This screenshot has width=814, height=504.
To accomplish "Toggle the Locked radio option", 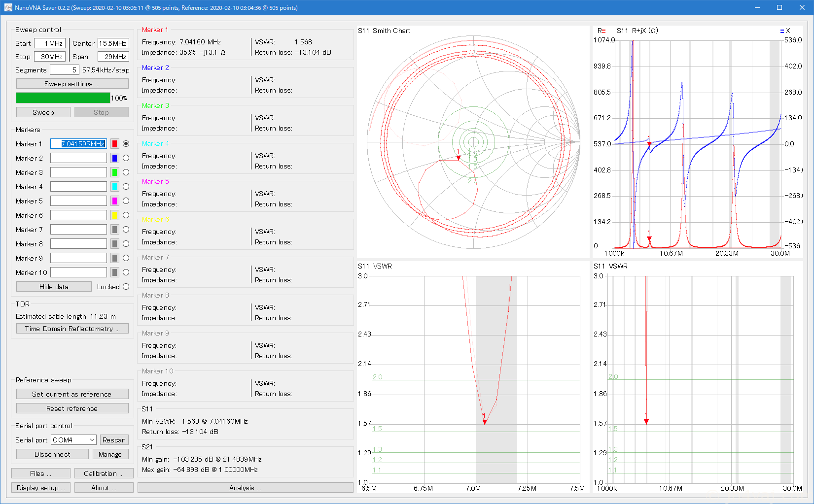I will pos(126,287).
